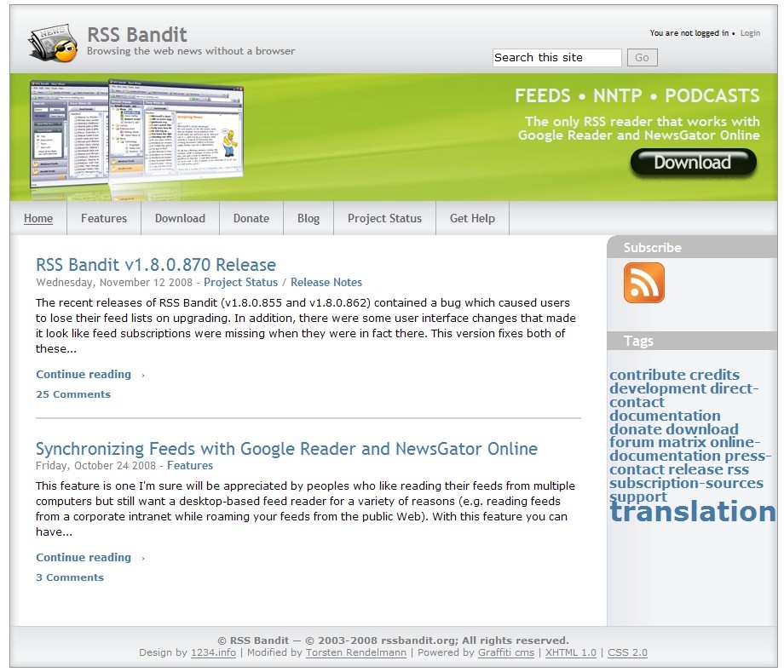Open the 3 Comments link

click(x=70, y=577)
